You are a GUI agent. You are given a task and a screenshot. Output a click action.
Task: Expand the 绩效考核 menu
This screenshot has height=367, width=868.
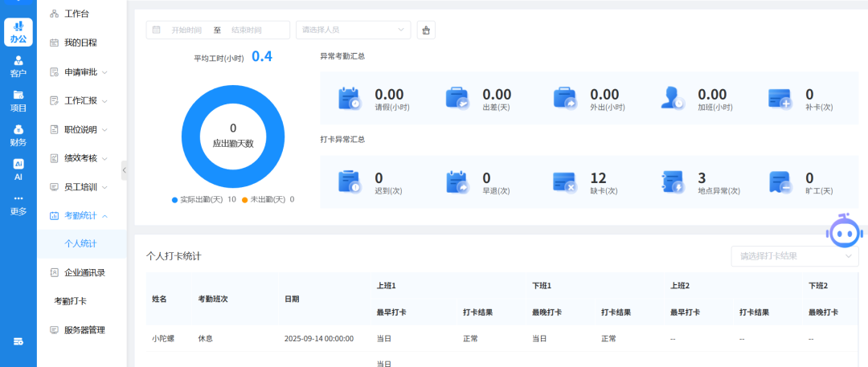[x=104, y=158]
